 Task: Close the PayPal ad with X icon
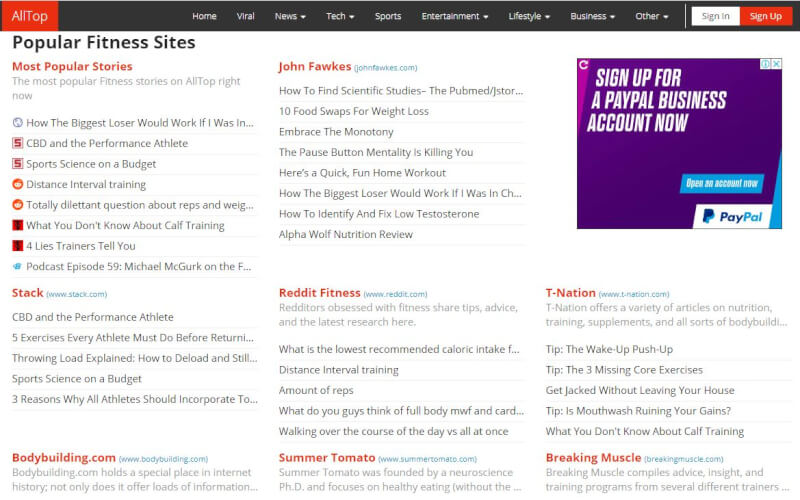[x=776, y=64]
